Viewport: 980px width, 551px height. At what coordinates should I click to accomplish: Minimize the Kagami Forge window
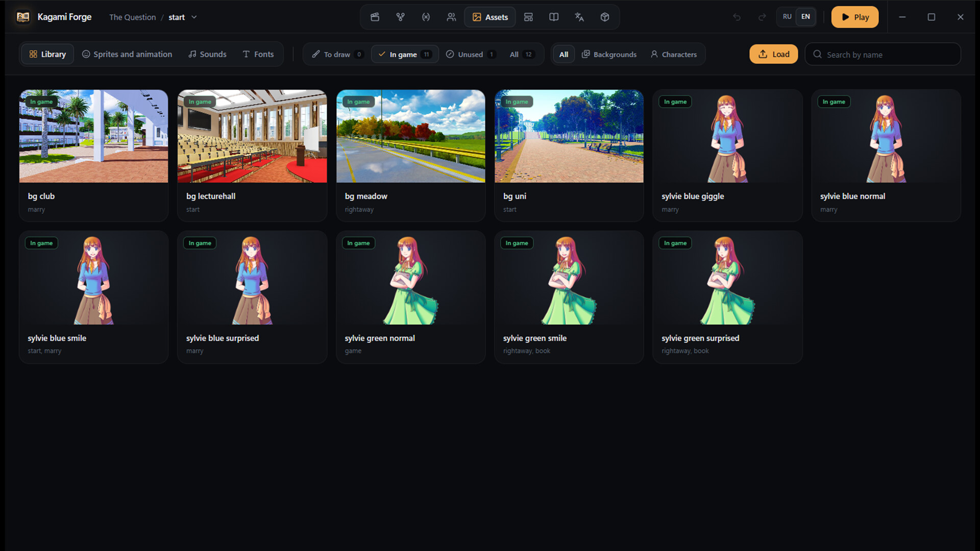(902, 17)
